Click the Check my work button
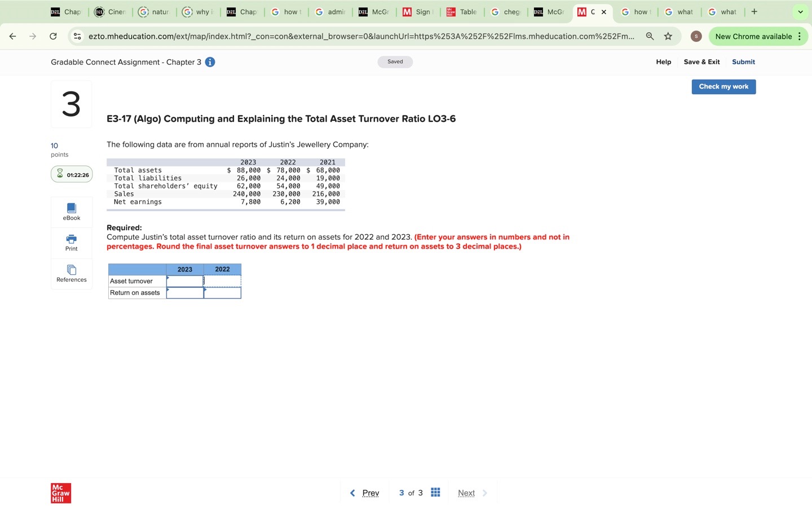Viewport: 812px width, 508px height. [x=723, y=86]
